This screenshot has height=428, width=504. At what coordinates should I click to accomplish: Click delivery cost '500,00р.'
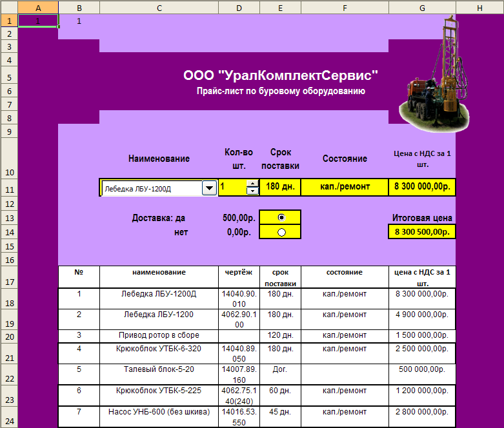[239, 218]
